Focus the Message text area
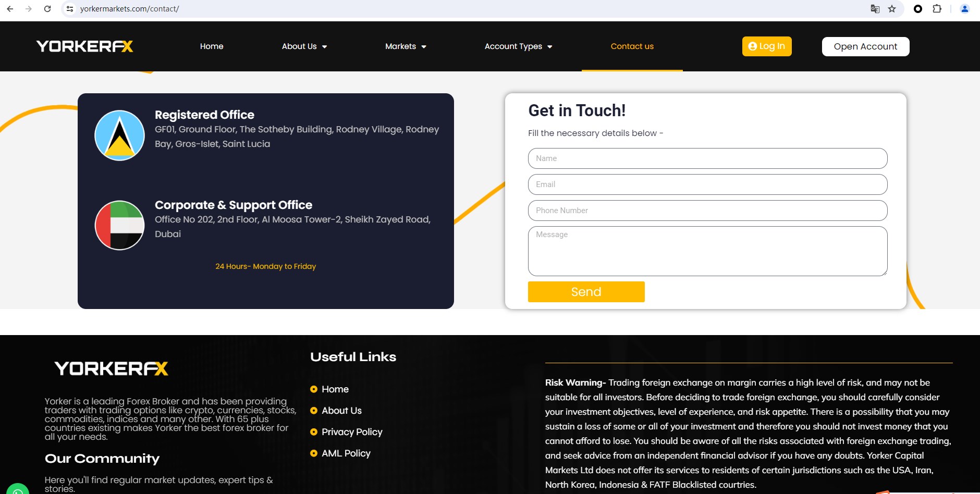 (x=708, y=251)
